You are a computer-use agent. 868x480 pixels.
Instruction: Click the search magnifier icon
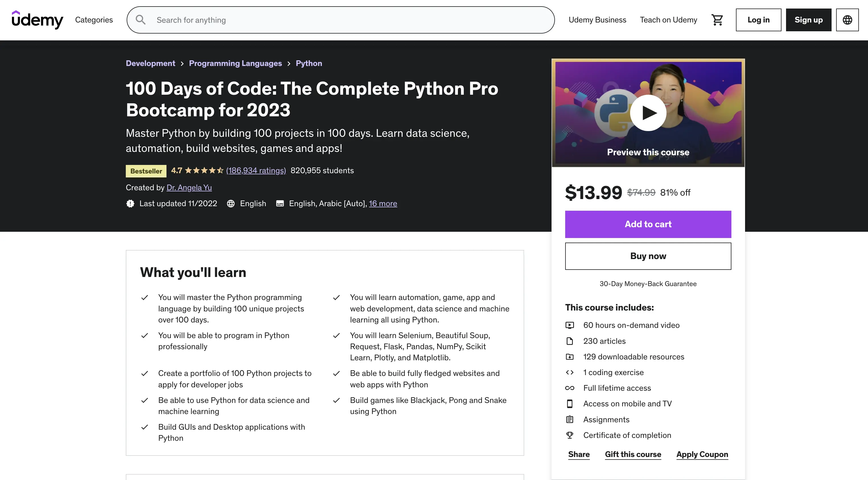pos(141,20)
